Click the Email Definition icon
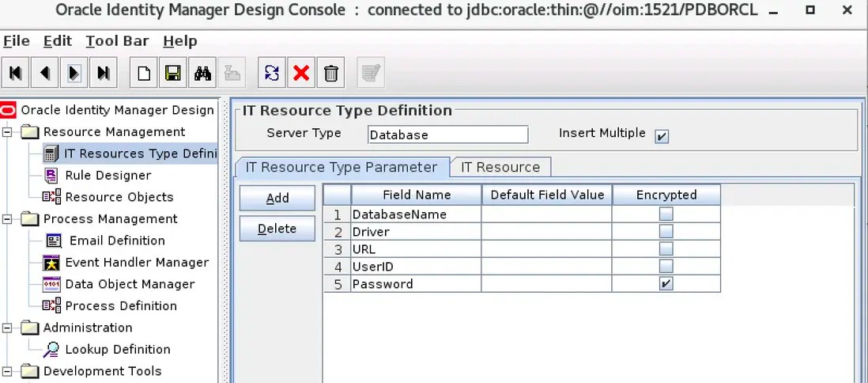The width and height of the screenshot is (868, 383). click(x=54, y=241)
